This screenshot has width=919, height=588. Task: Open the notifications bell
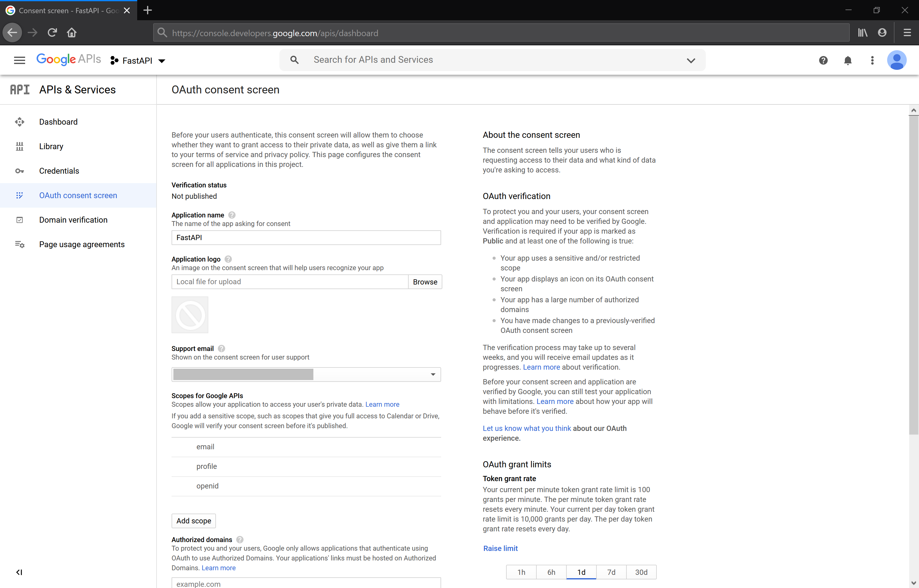(848, 60)
